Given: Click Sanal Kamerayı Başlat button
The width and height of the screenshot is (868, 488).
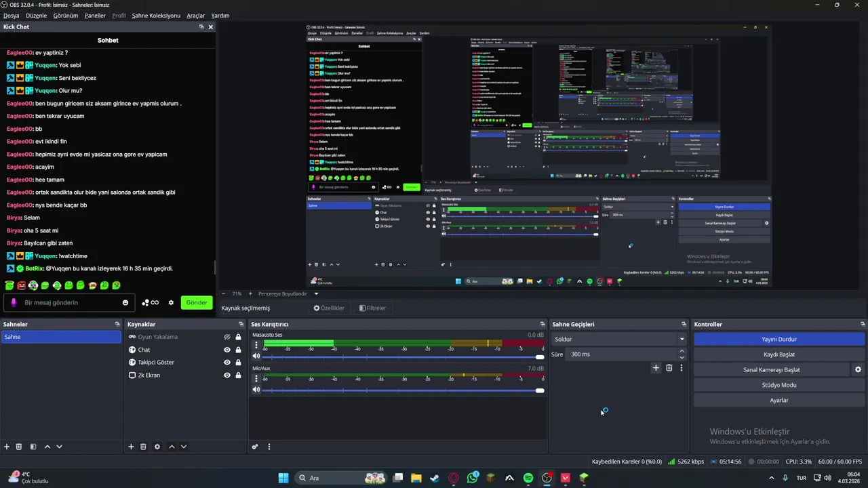Looking at the screenshot, I should pyautogui.click(x=772, y=370).
